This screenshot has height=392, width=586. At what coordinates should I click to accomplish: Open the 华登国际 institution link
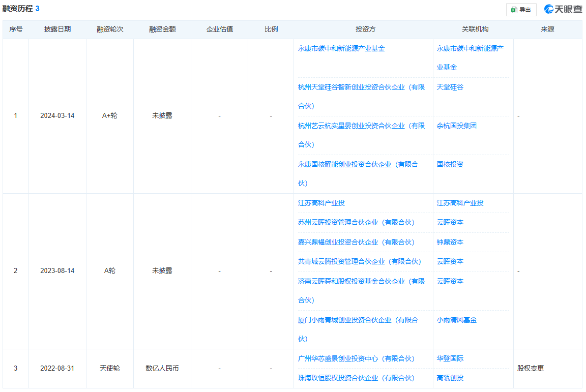(450, 359)
